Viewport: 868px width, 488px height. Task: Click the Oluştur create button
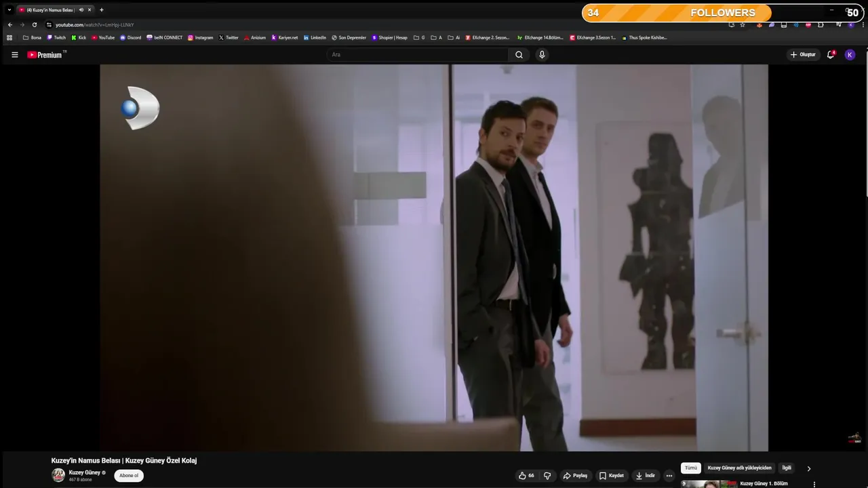coord(803,55)
